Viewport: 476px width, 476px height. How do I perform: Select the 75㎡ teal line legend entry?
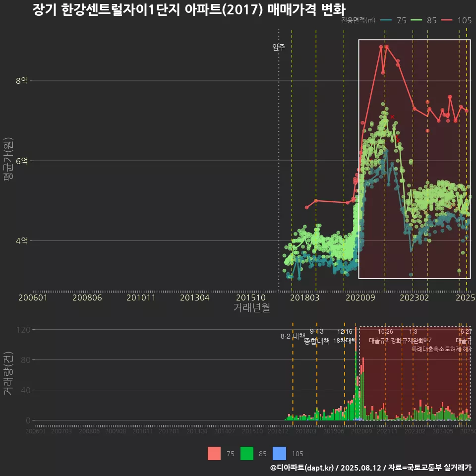click(x=393, y=20)
